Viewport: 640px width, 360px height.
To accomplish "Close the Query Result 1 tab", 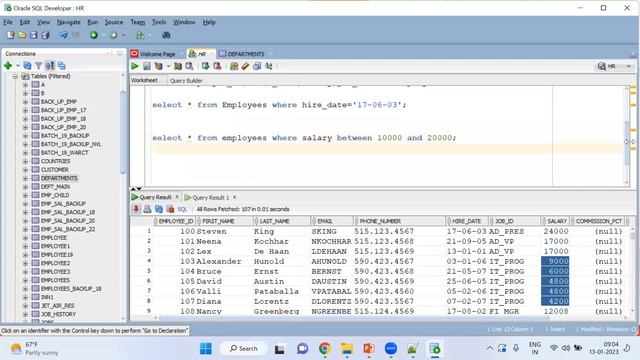I will 235,198.
